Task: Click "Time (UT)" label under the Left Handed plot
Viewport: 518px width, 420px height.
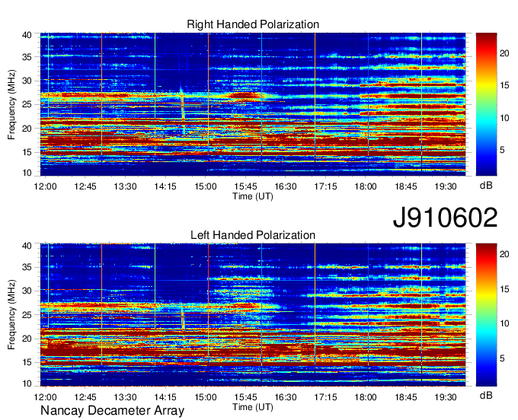Action: click(x=253, y=407)
